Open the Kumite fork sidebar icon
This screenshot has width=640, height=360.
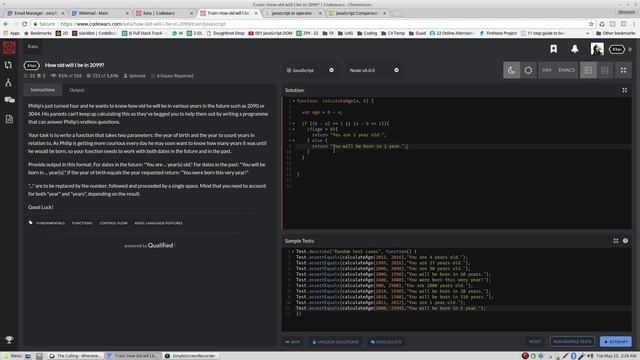coord(9,82)
